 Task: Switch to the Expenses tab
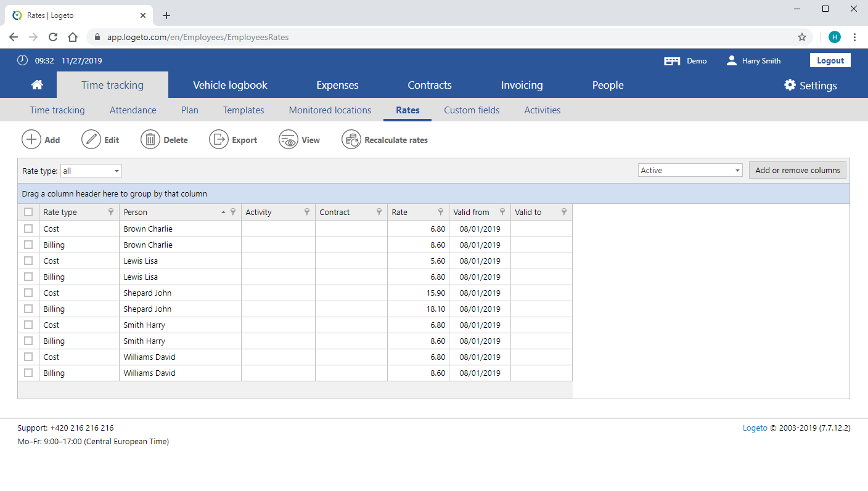pyautogui.click(x=337, y=85)
